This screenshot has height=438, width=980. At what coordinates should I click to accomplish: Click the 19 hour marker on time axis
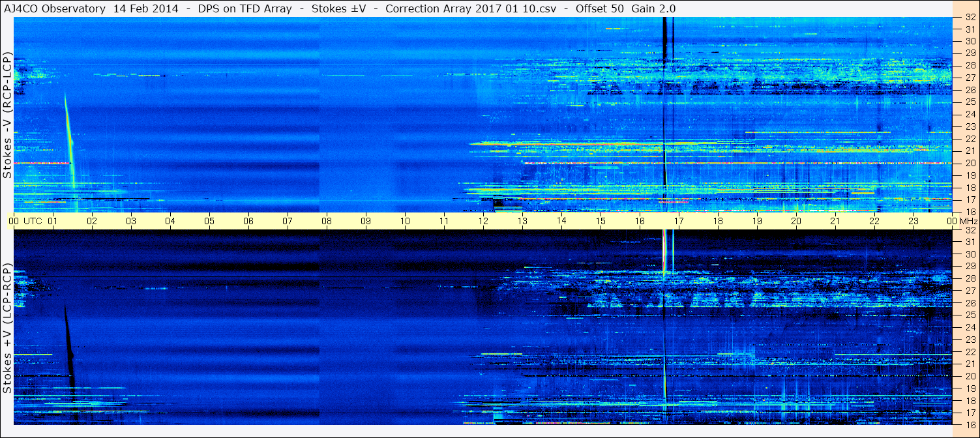(x=757, y=221)
